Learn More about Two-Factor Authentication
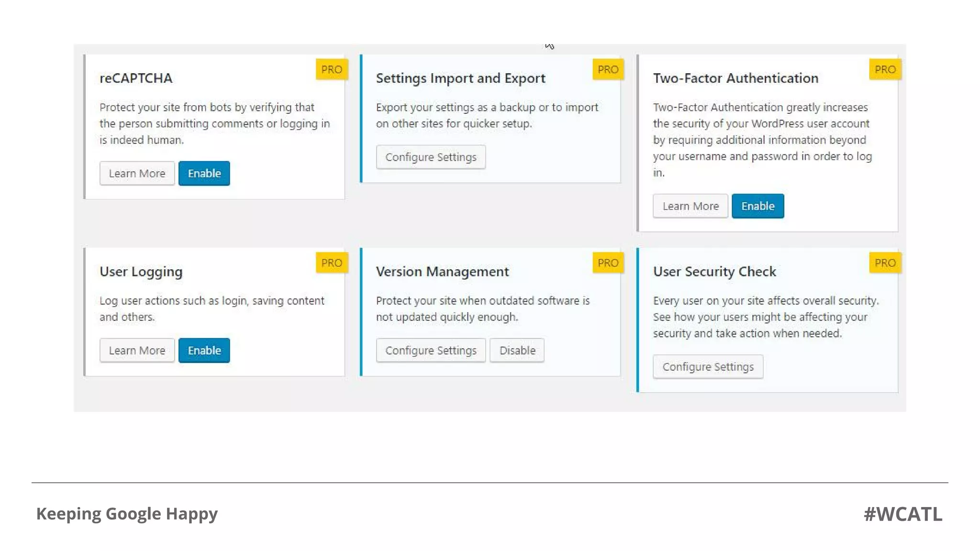980x551 pixels. pyautogui.click(x=690, y=206)
